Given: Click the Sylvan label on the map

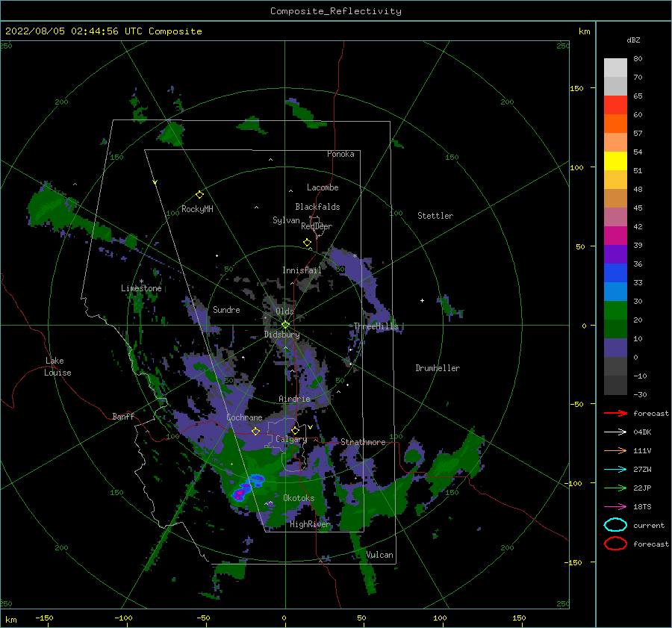Looking at the screenshot, I should 286,220.
